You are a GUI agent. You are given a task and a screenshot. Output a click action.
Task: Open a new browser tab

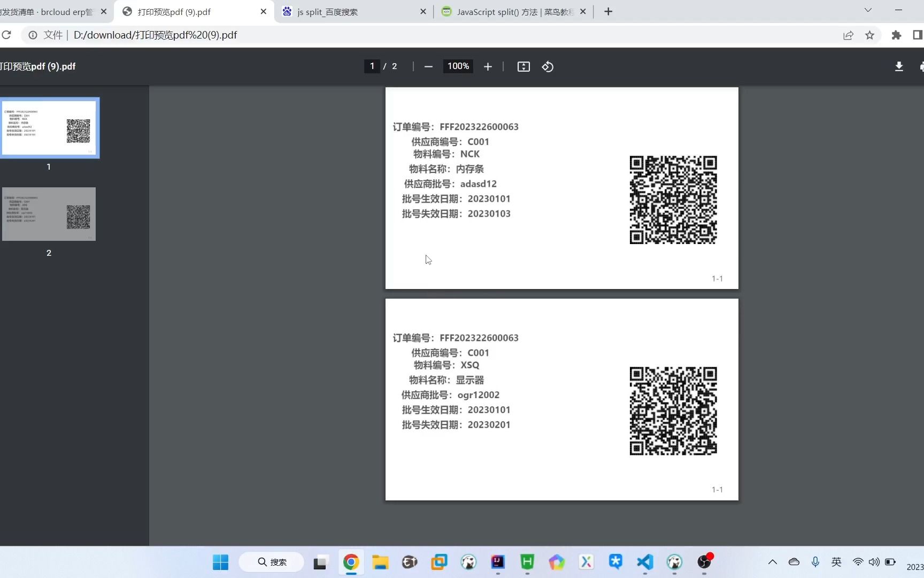click(x=609, y=12)
